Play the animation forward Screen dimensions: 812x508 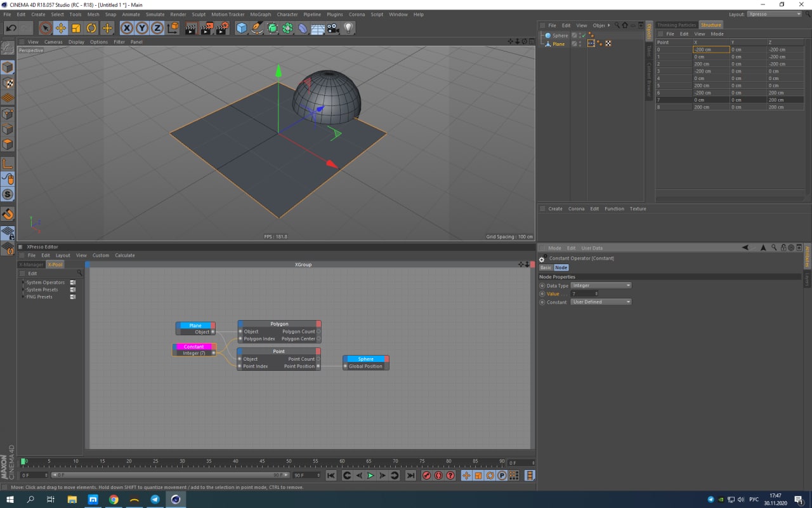[x=370, y=476]
